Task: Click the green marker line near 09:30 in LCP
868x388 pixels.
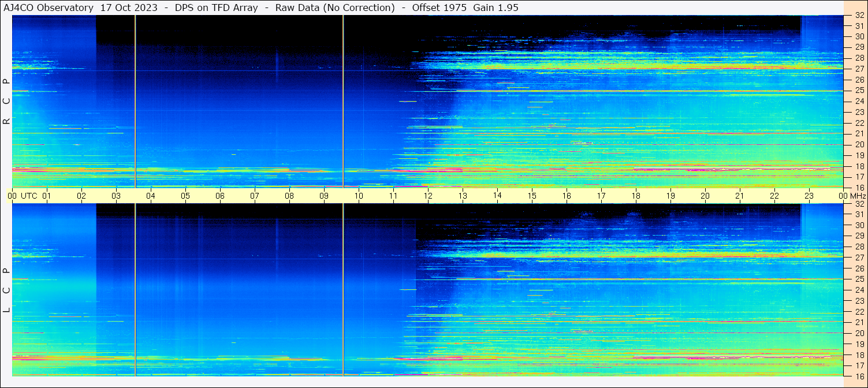Action: 343,289
